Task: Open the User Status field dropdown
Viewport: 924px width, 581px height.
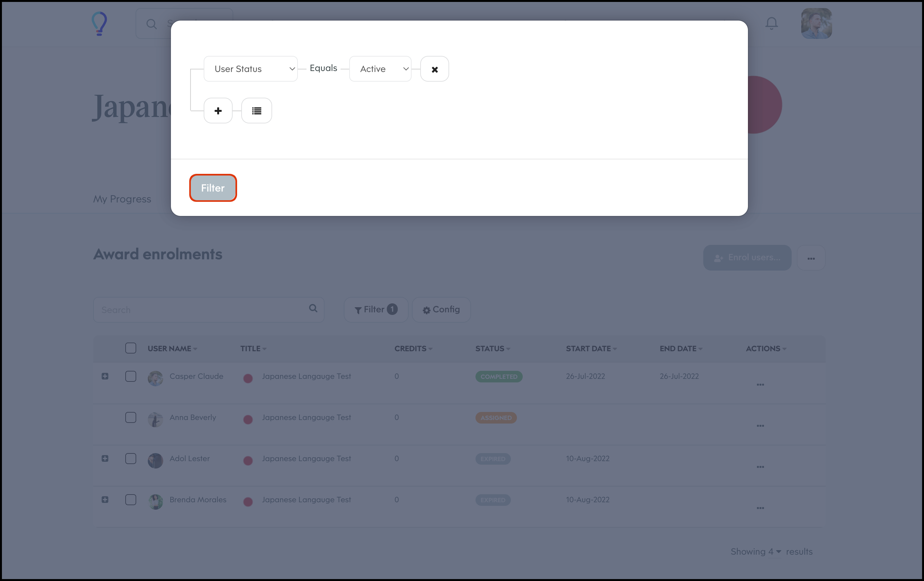Action: click(251, 69)
